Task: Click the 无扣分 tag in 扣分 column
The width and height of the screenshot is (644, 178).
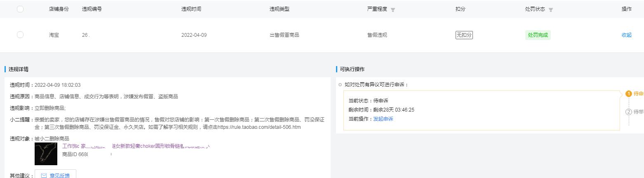Action: [464, 35]
